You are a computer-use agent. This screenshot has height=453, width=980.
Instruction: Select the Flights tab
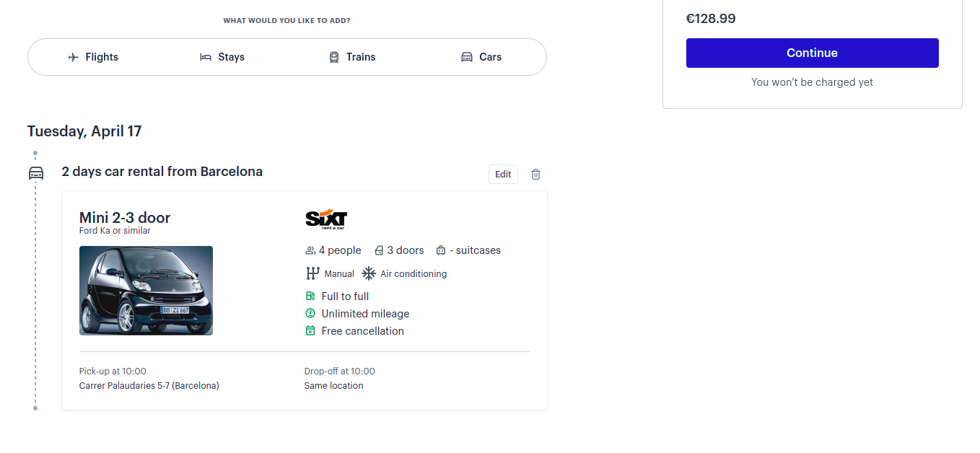pos(93,57)
